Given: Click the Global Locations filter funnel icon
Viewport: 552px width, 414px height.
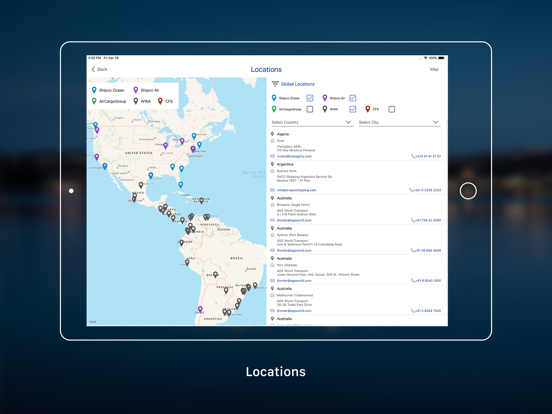Looking at the screenshot, I should (275, 84).
